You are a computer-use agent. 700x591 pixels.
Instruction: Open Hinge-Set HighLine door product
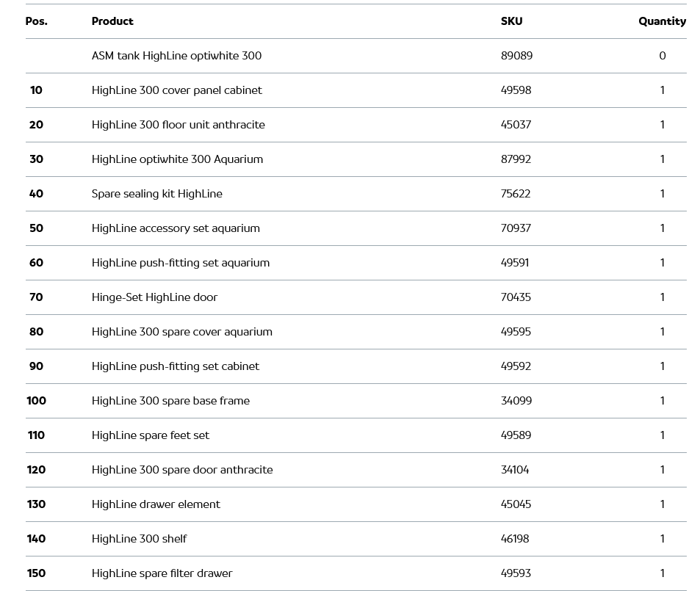tap(154, 297)
